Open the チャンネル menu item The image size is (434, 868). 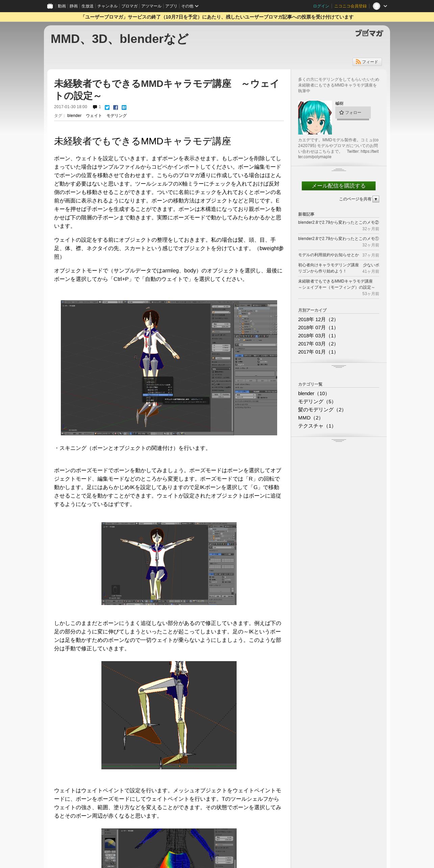click(107, 6)
